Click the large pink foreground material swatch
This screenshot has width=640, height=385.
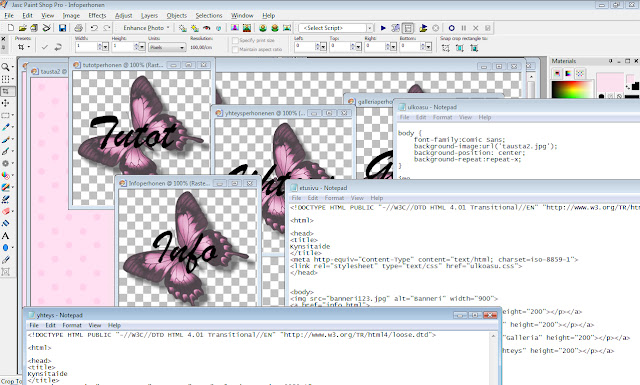click(x=610, y=83)
